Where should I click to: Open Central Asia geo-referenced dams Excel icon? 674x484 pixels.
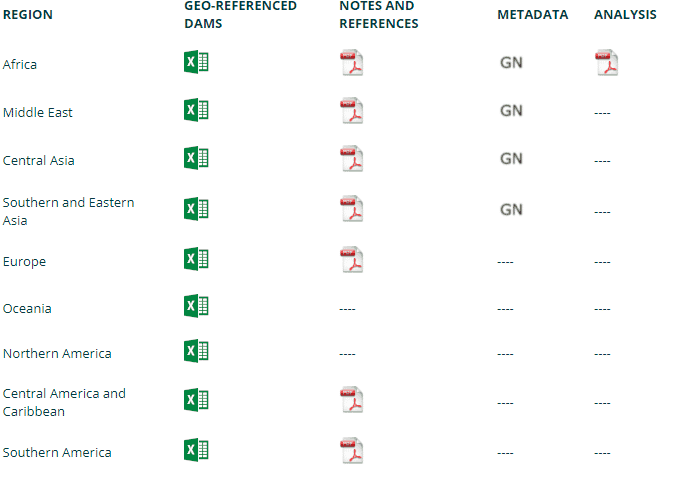[196, 158]
